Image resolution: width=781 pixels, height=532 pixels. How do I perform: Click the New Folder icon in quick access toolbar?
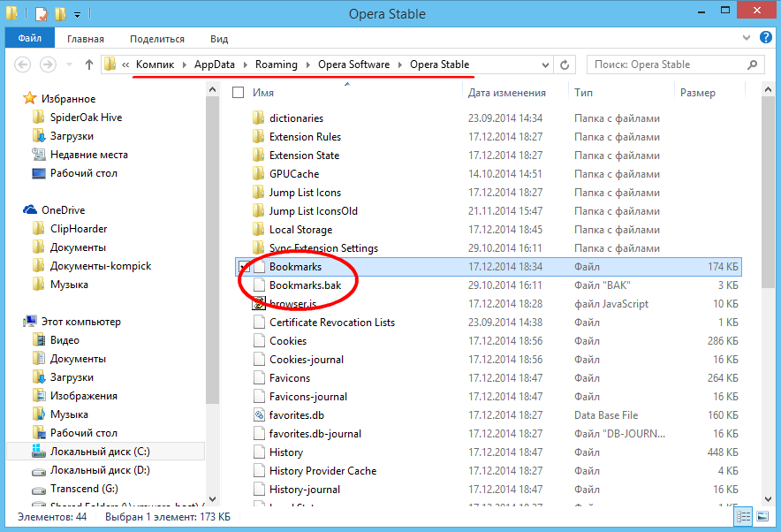[x=60, y=14]
